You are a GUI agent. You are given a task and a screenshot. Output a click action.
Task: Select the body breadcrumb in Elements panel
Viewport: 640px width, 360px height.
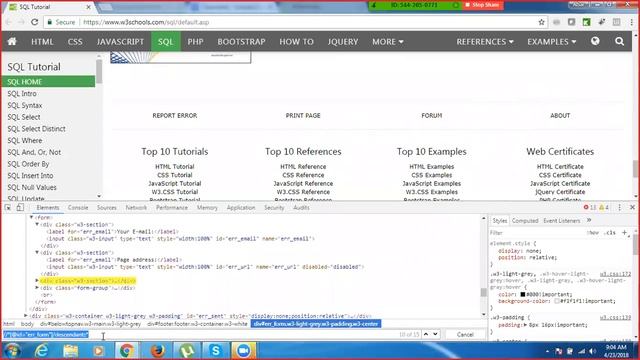point(27,324)
